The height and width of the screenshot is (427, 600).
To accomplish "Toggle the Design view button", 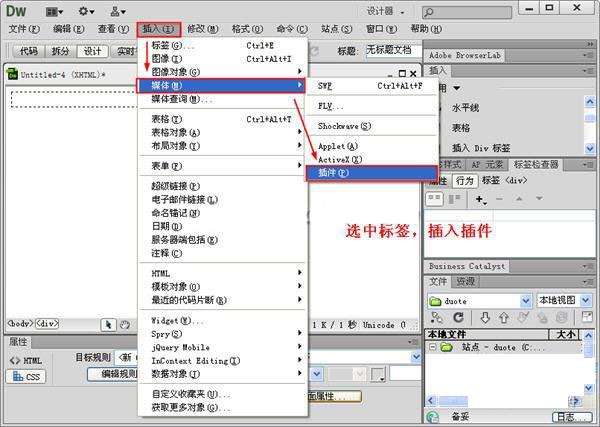I will tap(92, 51).
